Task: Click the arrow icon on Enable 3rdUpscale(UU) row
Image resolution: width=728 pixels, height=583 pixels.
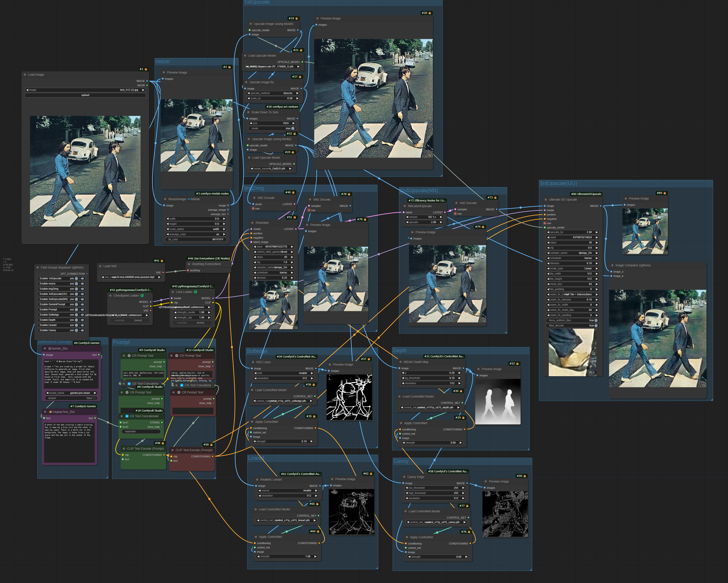Action: point(82,294)
